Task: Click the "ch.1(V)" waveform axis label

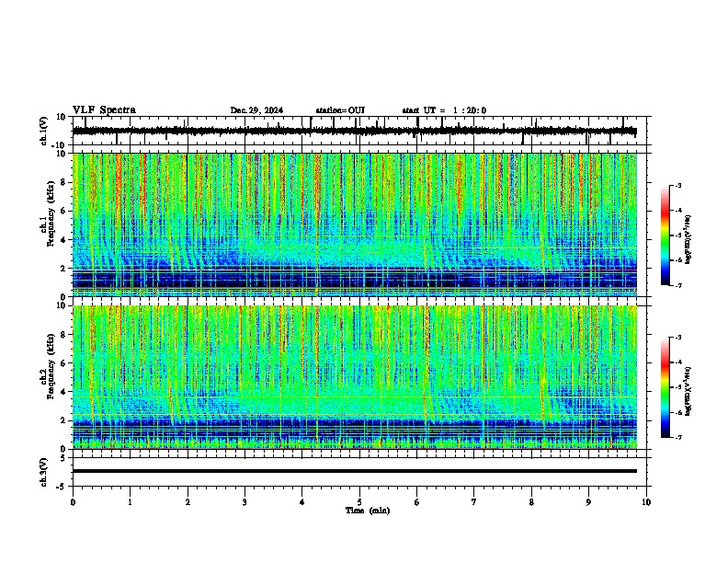Action: pos(44,131)
